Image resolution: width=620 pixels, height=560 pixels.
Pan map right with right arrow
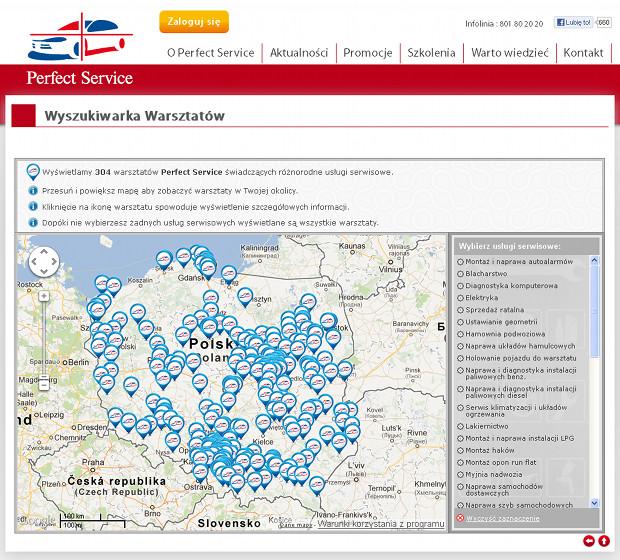[54, 261]
